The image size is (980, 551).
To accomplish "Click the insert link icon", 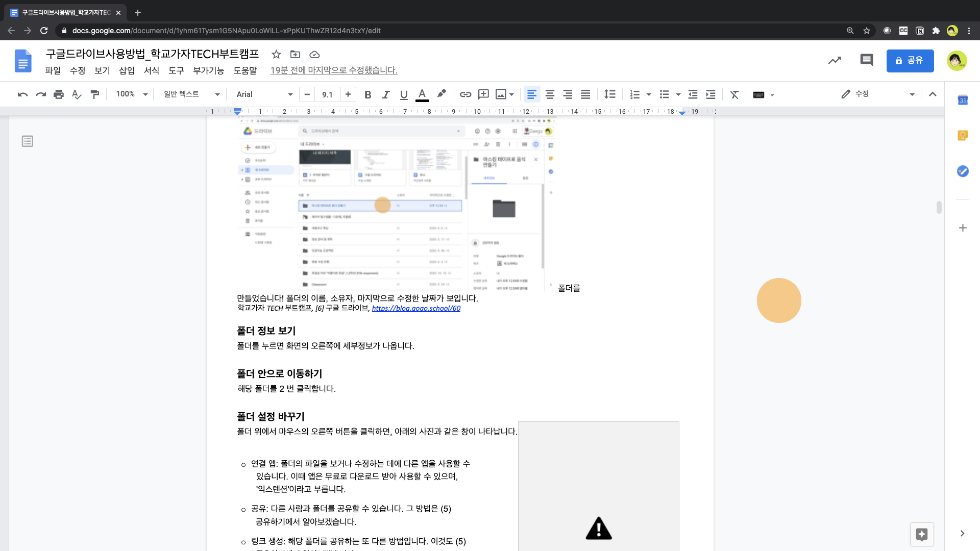I will point(465,94).
